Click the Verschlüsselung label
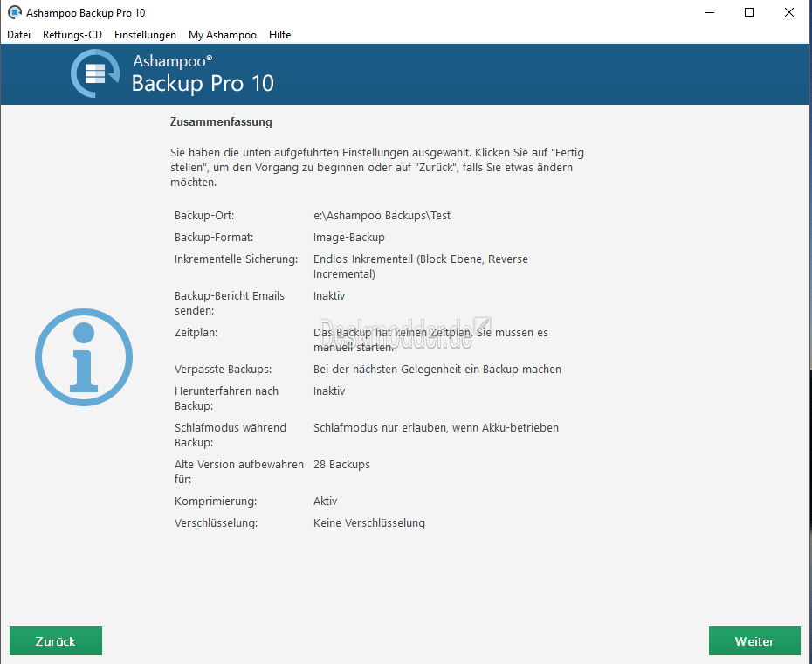Image resolution: width=812 pixels, height=664 pixels. (x=216, y=523)
